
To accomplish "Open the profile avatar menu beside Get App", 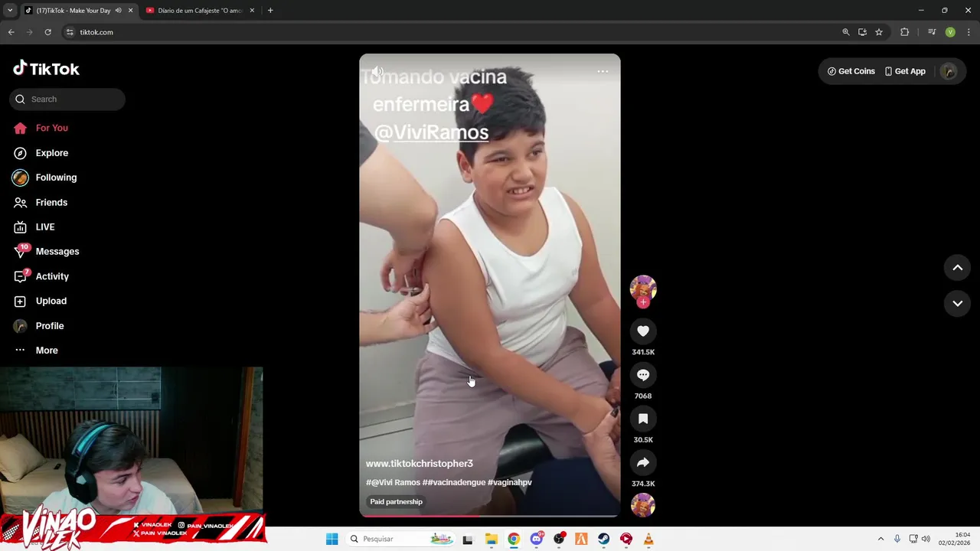I will click(949, 71).
